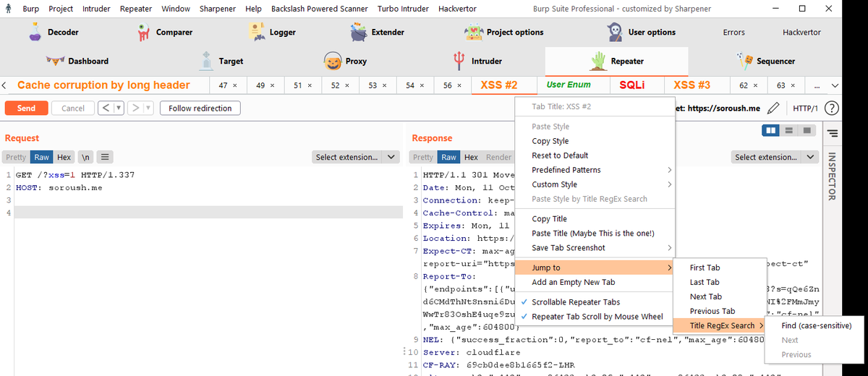Screen dimensions: 868x376
Task: Select the SQLi repeater tab
Action: [x=633, y=85]
